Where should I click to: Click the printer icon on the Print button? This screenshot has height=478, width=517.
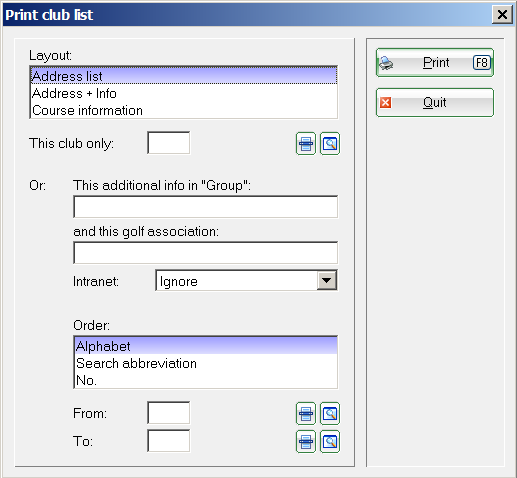386,63
